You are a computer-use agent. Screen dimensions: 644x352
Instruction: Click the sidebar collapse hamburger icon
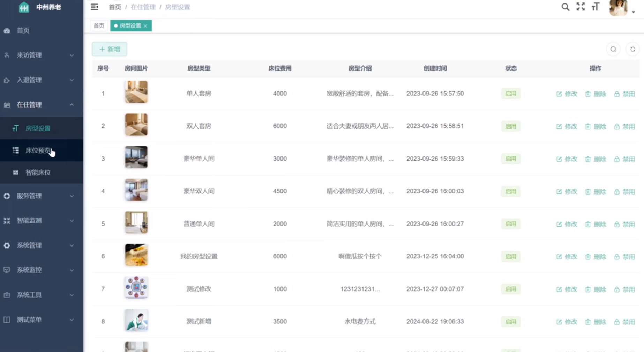[x=94, y=7]
